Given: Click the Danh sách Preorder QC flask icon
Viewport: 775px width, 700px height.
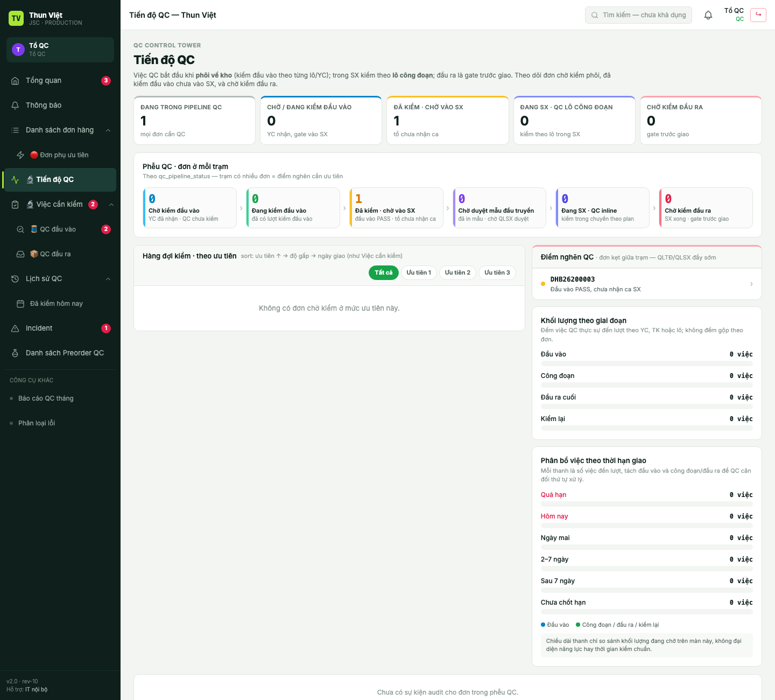Looking at the screenshot, I should pyautogui.click(x=15, y=353).
